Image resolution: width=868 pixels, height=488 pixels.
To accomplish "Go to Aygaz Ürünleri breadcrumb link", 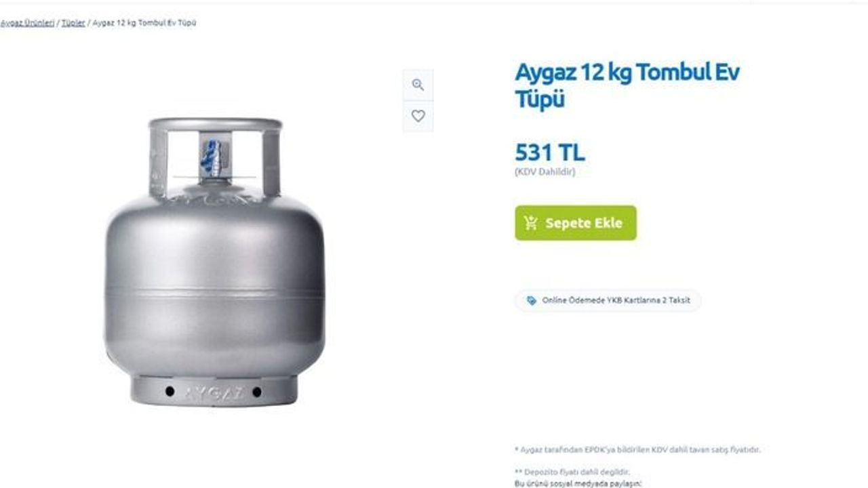I will (x=27, y=23).
